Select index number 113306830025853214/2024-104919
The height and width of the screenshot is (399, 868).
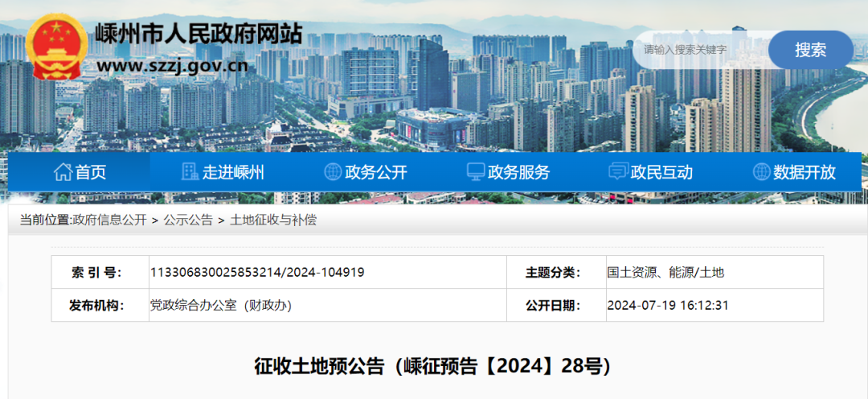[x=257, y=272]
